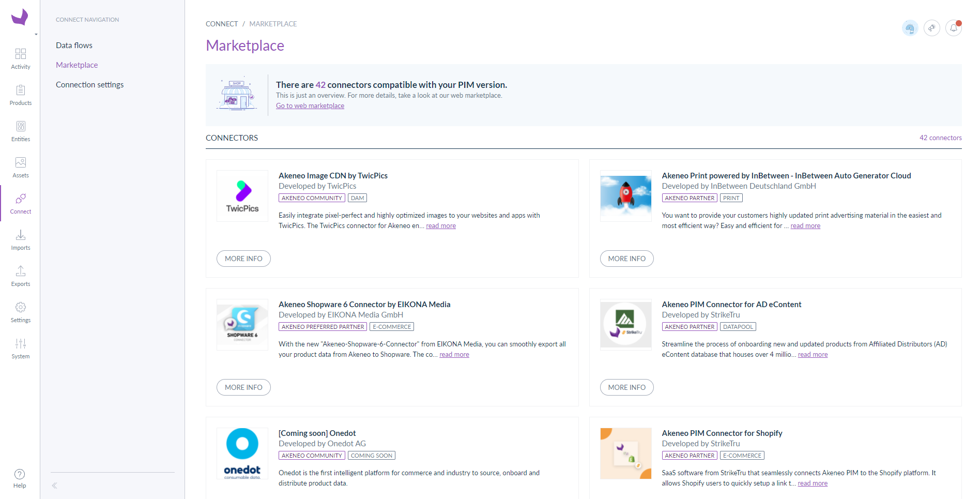Read more about PIM Connector for Shopify
Image resolution: width=980 pixels, height=499 pixels.
click(x=813, y=483)
